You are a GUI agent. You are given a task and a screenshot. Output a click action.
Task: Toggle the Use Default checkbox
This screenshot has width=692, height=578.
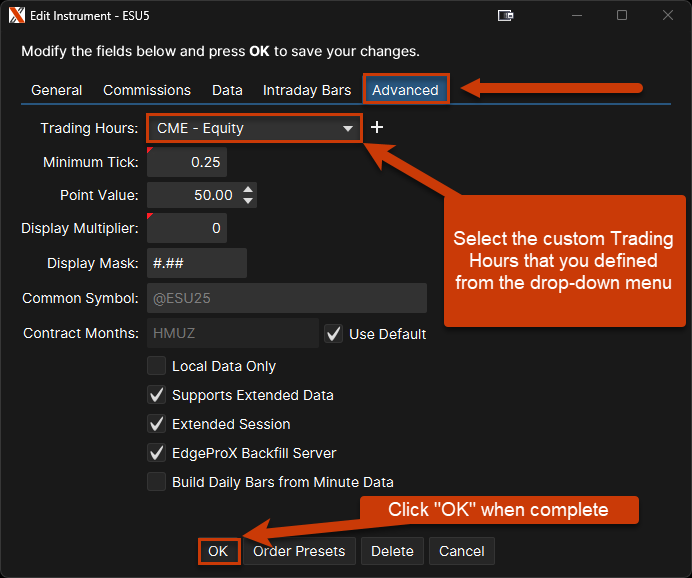334,334
